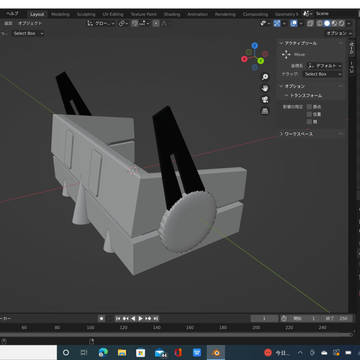Click the hand pan view icon
Viewport: 360px width, 360px height.
tap(265, 88)
